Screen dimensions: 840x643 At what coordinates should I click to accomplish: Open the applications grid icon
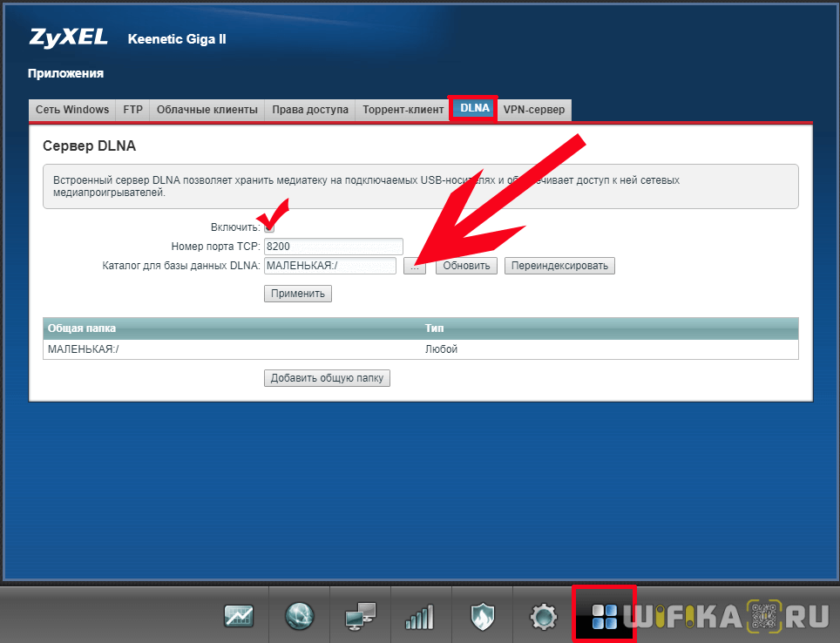click(604, 616)
